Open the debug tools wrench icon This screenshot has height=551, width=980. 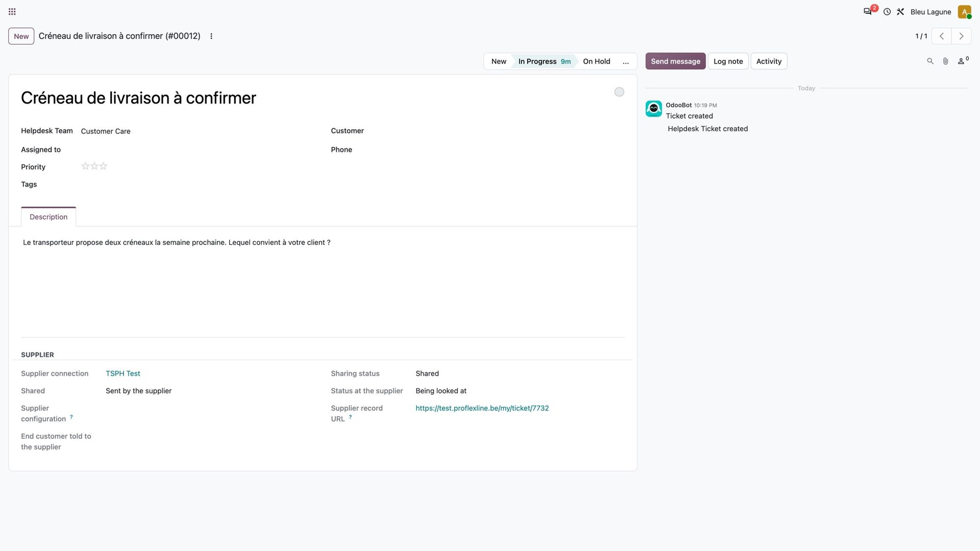(x=900, y=12)
